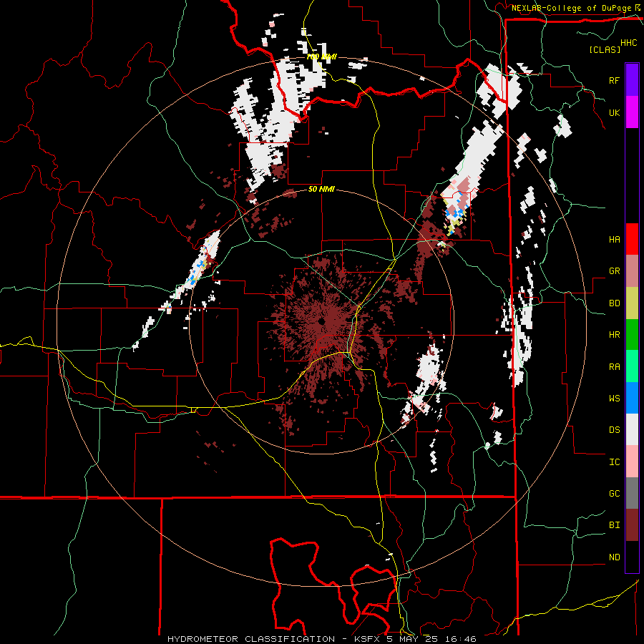The height and width of the screenshot is (644, 644).
Task: Click the HA legend label
Action: coord(614,240)
